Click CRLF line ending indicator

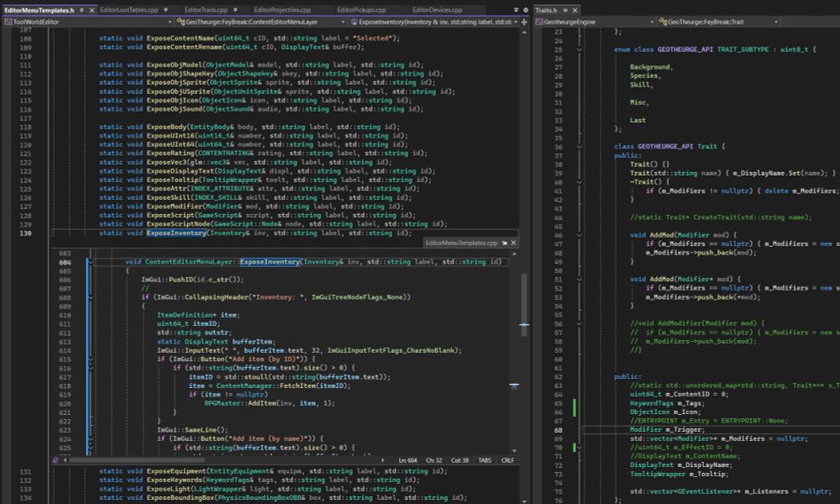(x=507, y=460)
